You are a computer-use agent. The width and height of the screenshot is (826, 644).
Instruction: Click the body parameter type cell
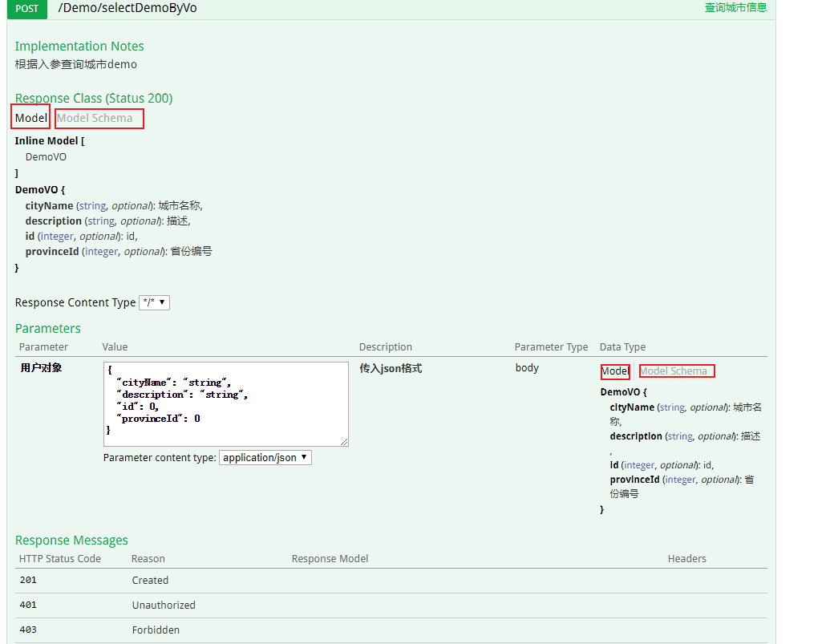[527, 368]
